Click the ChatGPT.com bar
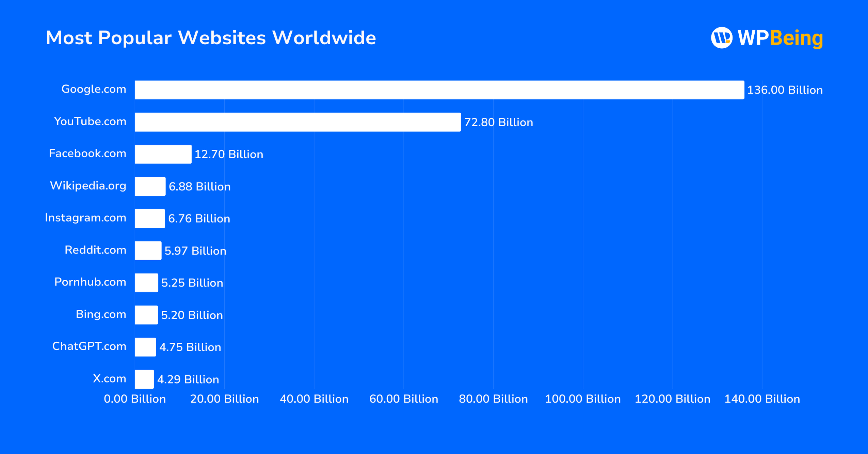This screenshot has height=454, width=868. click(x=145, y=347)
